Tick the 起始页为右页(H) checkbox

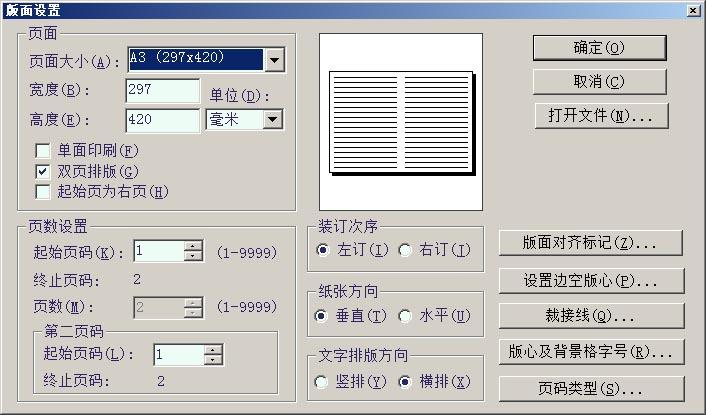coord(43,192)
